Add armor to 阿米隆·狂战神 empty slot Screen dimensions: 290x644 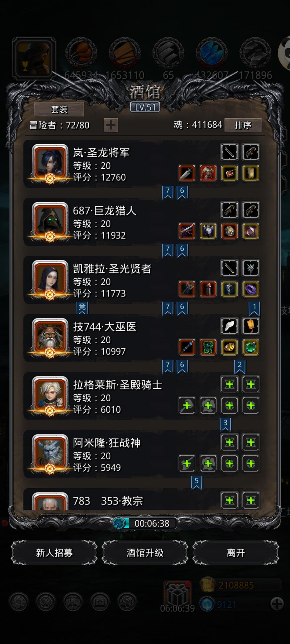coord(208,463)
